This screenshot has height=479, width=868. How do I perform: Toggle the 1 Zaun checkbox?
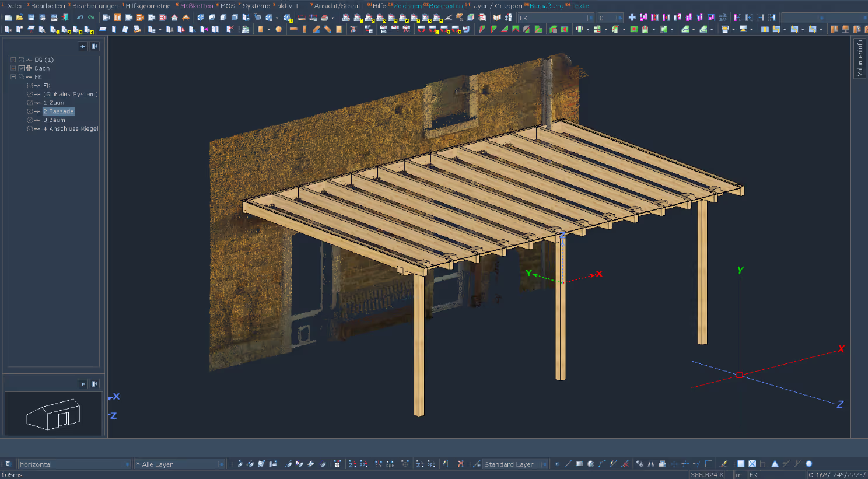click(x=30, y=103)
